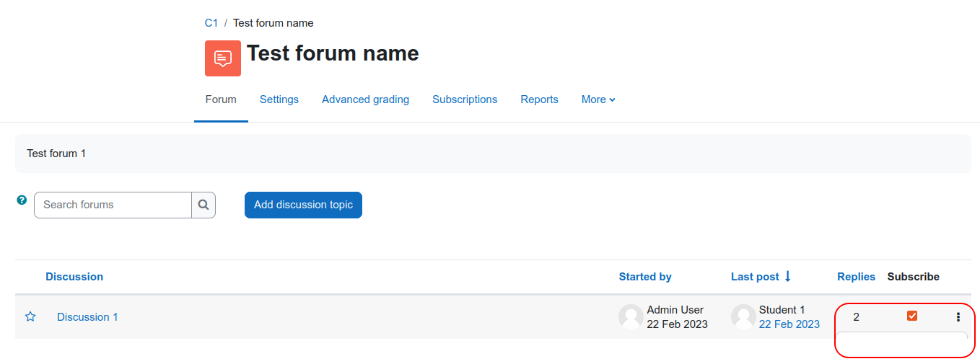
Task: Star Discussion 1 as favourite
Action: pos(30,316)
